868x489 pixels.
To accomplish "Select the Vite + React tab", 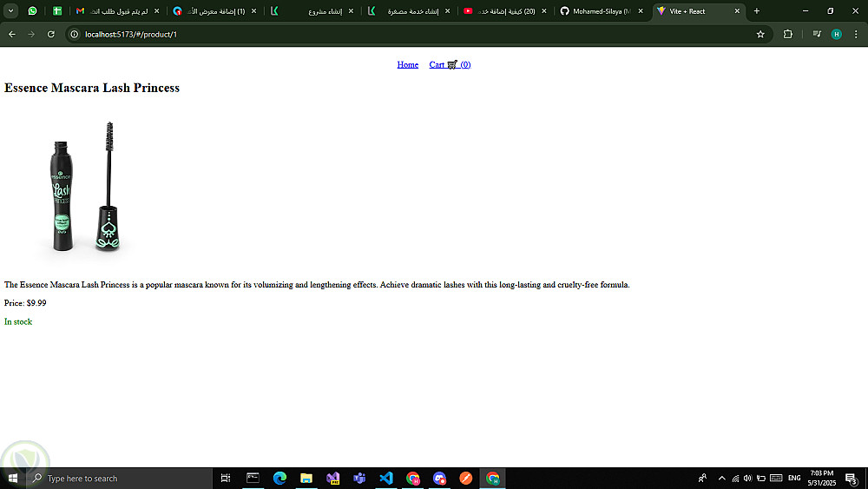I will (699, 11).
